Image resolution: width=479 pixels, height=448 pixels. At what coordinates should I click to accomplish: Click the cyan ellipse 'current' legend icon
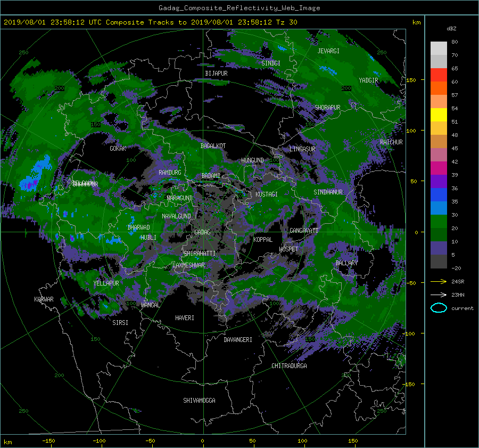(439, 308)
